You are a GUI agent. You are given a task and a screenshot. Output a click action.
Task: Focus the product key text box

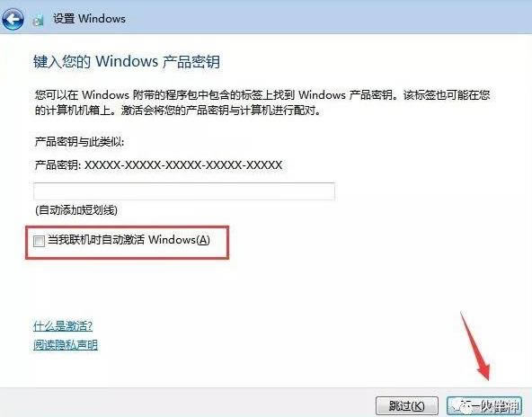[184, 191]
